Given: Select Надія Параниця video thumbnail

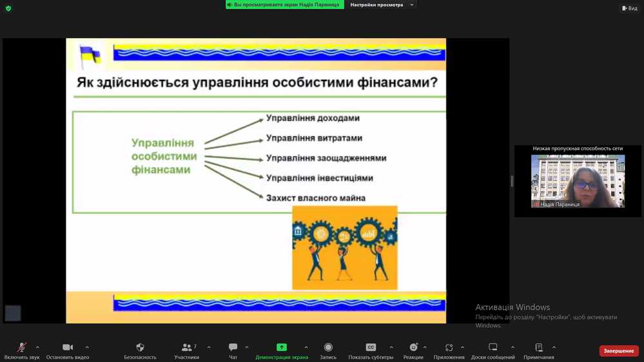Looking at the screenshot, I should pyautogui.click(x=578, y=181).
